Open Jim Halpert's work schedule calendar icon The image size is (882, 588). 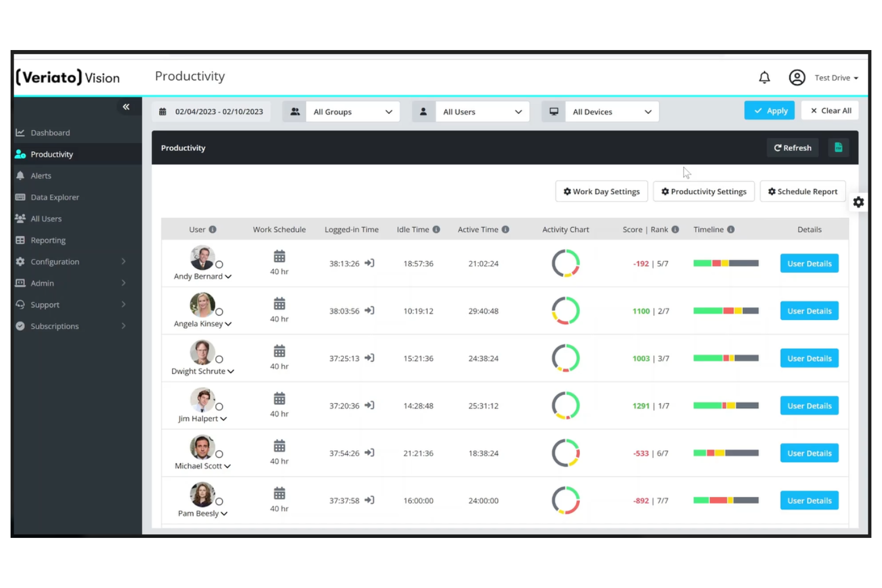pos(279,399)
